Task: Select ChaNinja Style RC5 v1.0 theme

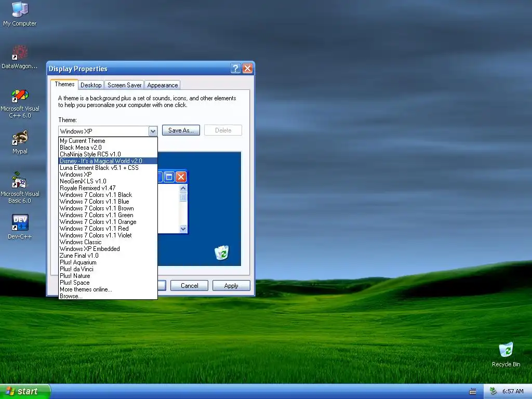Action: point(108,154)
